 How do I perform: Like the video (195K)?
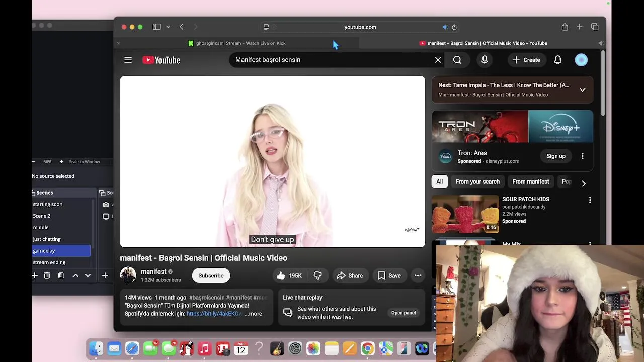click(x=289, y=275)
